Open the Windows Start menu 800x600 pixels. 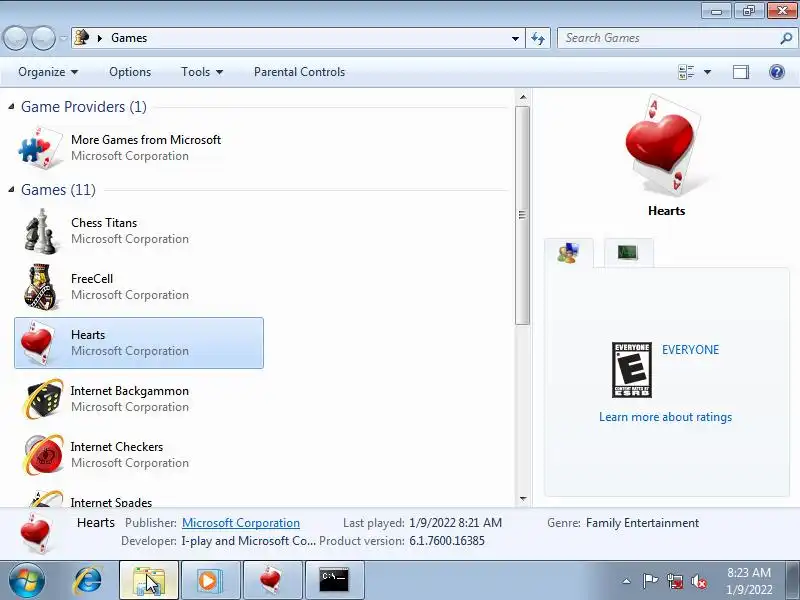[x=27, y=580]
